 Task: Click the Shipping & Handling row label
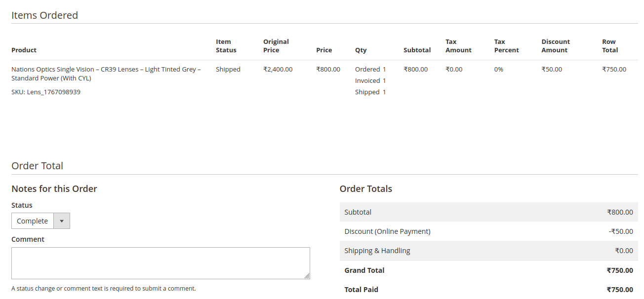pos(377,251)
